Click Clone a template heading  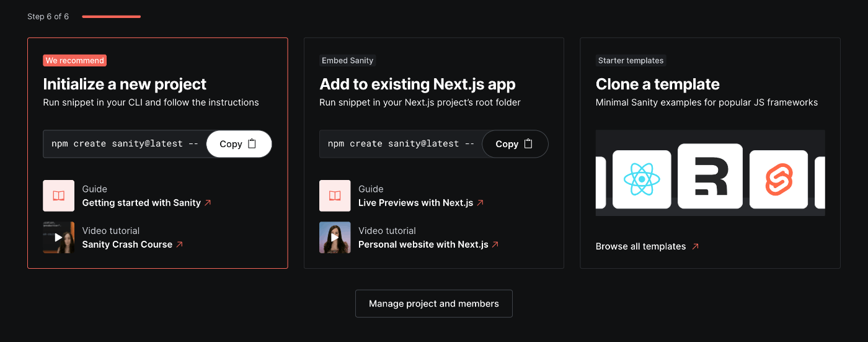coord(658,84)
